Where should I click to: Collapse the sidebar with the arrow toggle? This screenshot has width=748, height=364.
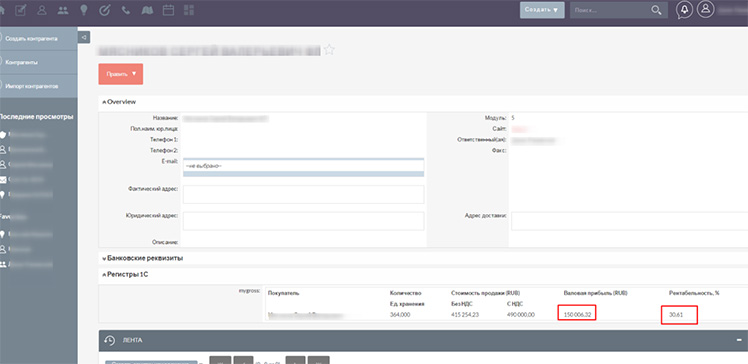click(84, 37)
